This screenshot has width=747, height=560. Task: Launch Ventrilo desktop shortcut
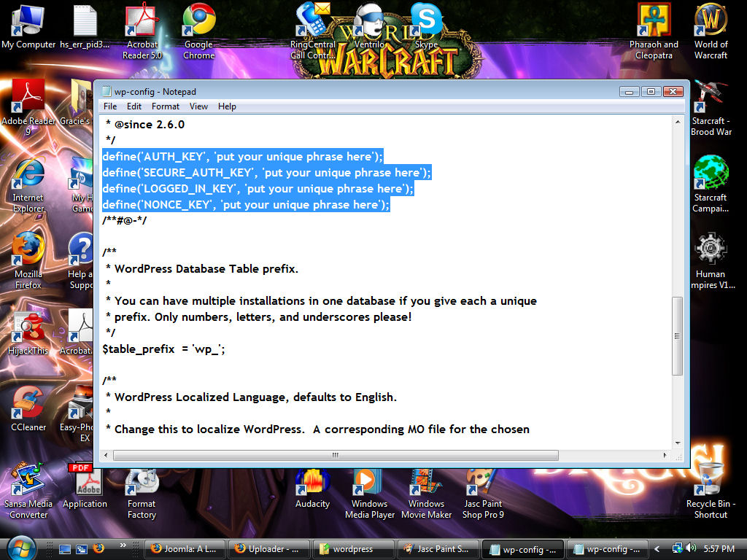pyautogui.click(x=369, y=26)
